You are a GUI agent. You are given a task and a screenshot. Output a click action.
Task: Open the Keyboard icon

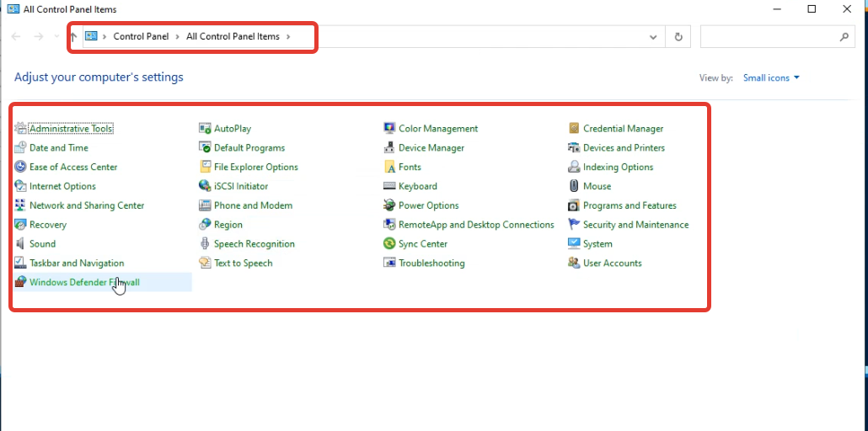click(x=389, y=186)
